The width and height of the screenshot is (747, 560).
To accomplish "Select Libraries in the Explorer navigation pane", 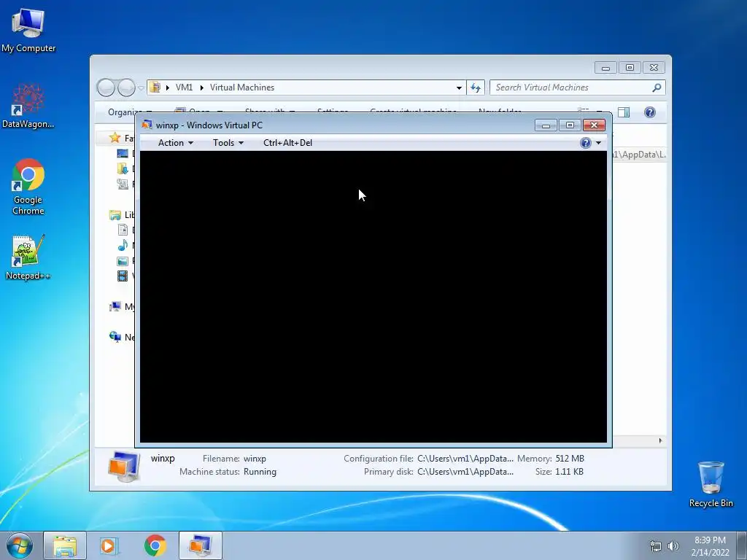I will coord(122,215).
